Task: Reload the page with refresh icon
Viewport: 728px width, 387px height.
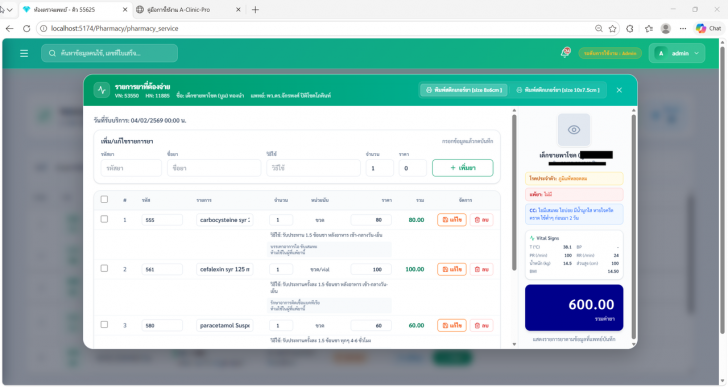Action: coord(26,28)
